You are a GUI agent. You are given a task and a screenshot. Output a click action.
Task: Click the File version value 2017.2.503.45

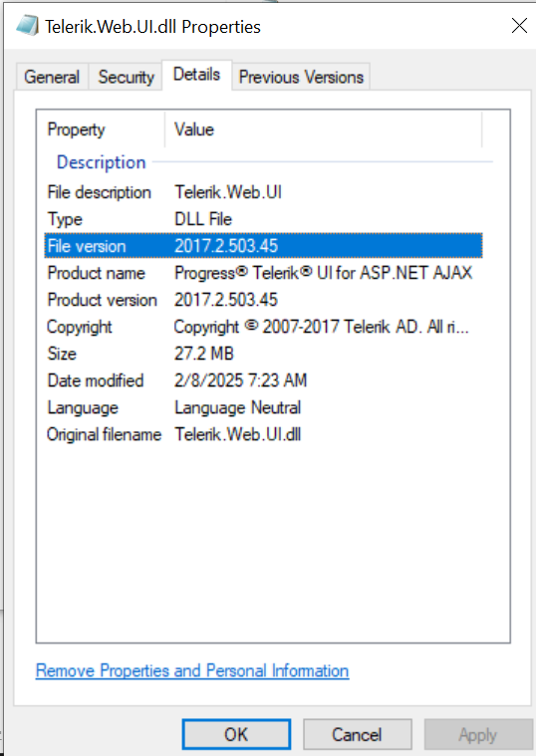tap(226, 246)
